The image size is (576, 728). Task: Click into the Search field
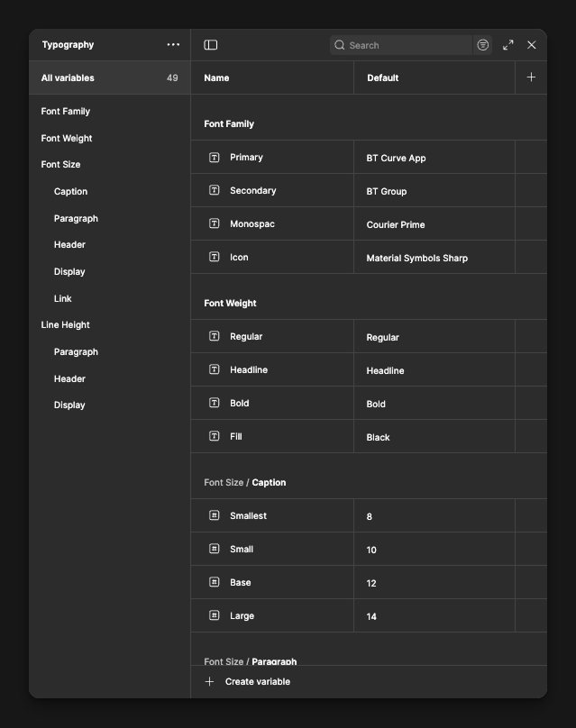[x=406, y=45]
